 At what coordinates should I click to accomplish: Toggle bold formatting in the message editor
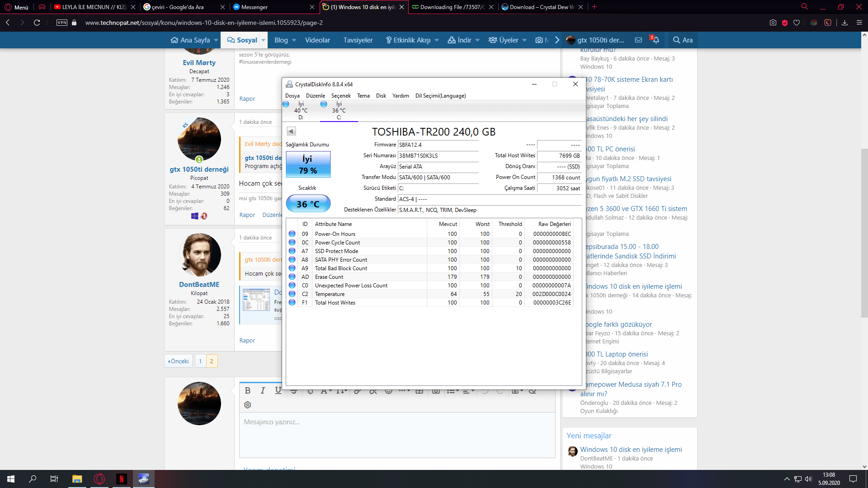point(247,390)
